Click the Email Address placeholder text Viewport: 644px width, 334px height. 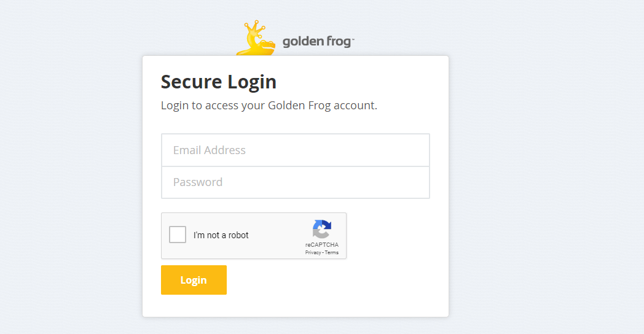210,150
